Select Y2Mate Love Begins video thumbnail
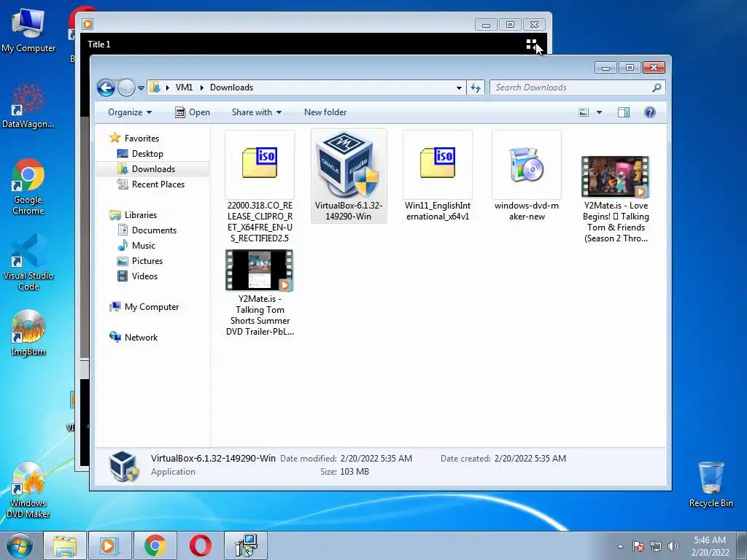Viewport: 747px width, 560px height. point(615,176)
